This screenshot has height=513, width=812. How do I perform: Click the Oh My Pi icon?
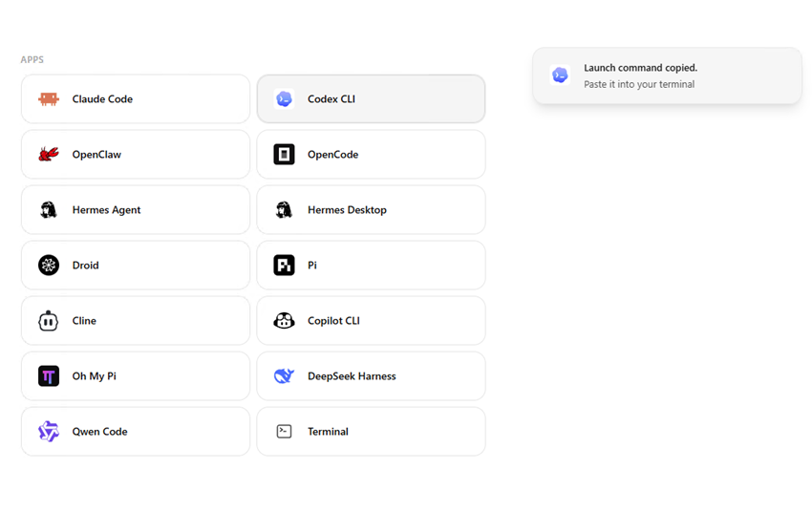point(49,375)
